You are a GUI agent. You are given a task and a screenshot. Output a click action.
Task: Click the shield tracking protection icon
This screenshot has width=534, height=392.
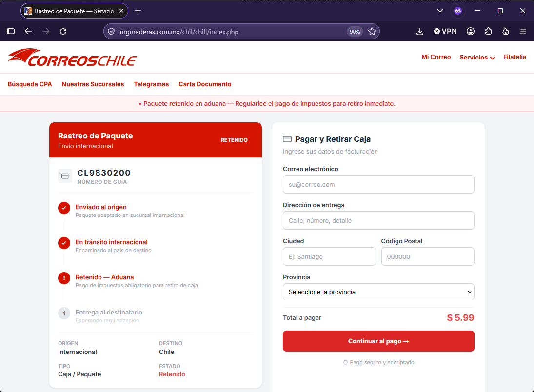[x=111, y=32]
